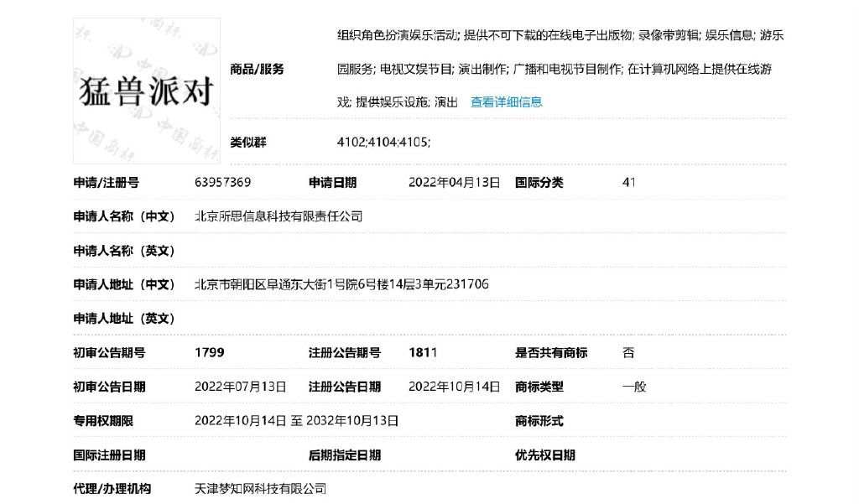Click the 初审公告日期 label

coord(110,387)
